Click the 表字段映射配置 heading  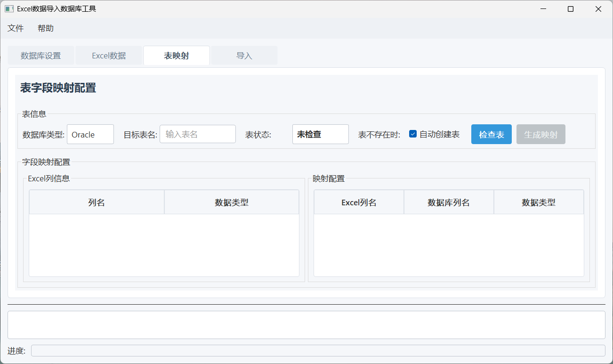click(x=58, y=88)
